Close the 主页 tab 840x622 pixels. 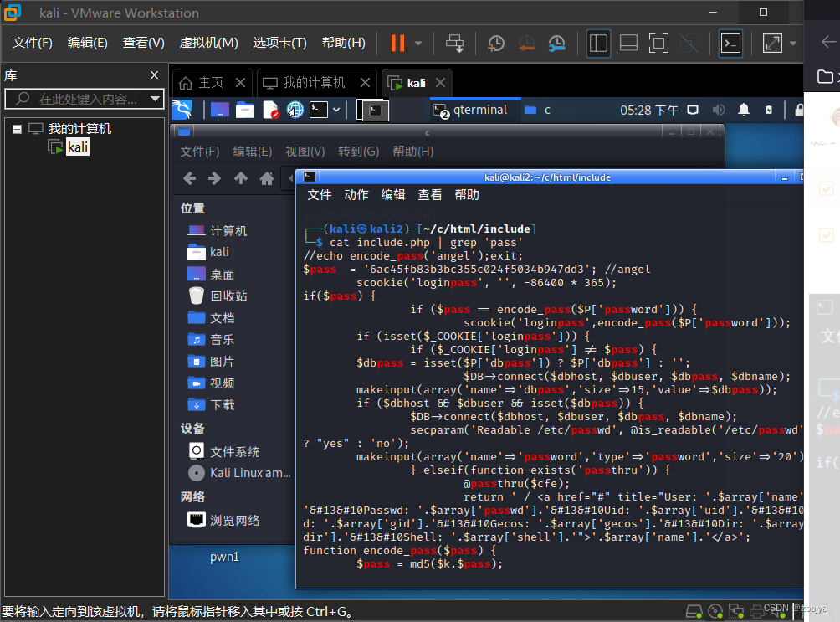pyautogui.click(x=240, y=83)
